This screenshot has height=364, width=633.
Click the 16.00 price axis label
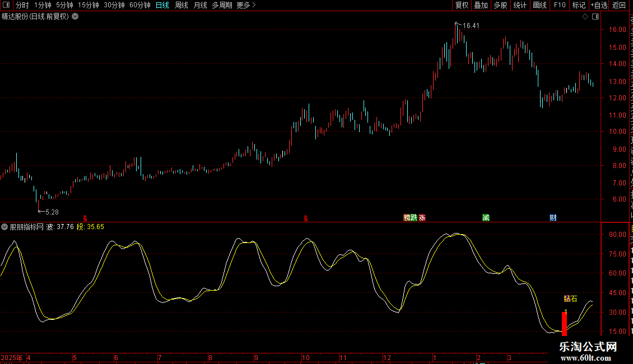click(x=617, y=30)
